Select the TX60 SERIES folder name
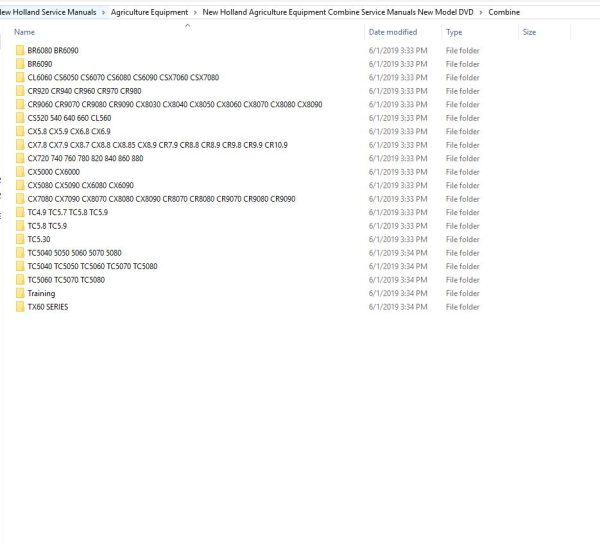The height and width of the screenshot is (544, 600). point(48,307)
